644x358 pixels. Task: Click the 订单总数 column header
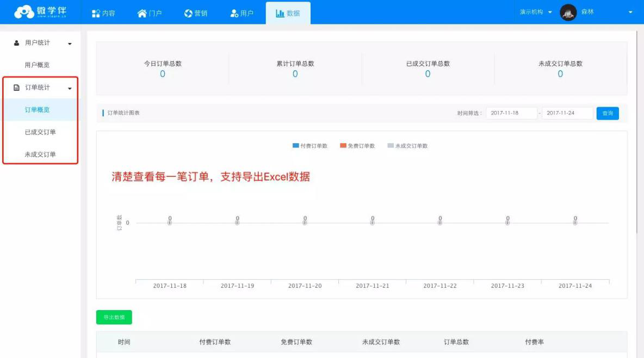[456, 342]
